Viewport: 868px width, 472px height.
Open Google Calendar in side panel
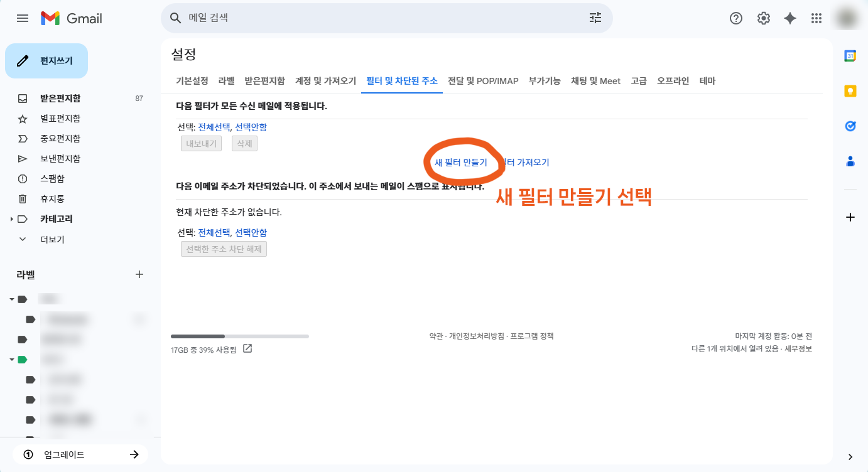click(850, 56)
